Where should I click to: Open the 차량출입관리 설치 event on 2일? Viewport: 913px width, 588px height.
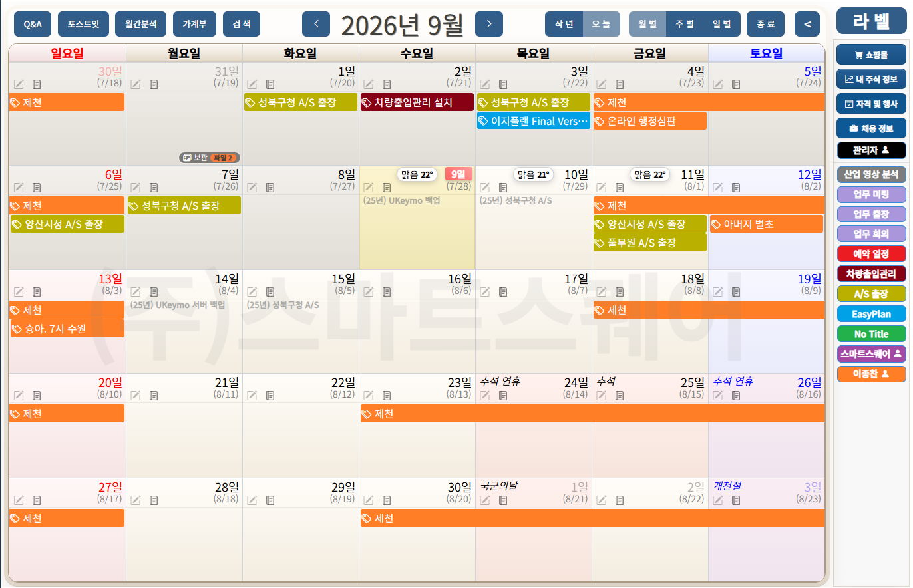(x=417, y=102)
